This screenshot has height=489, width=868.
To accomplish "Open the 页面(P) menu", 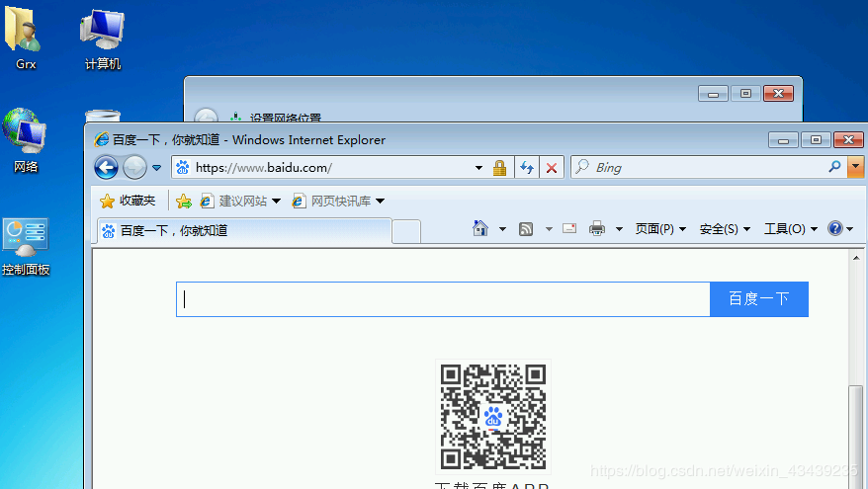I will click(x=660, y=229).
